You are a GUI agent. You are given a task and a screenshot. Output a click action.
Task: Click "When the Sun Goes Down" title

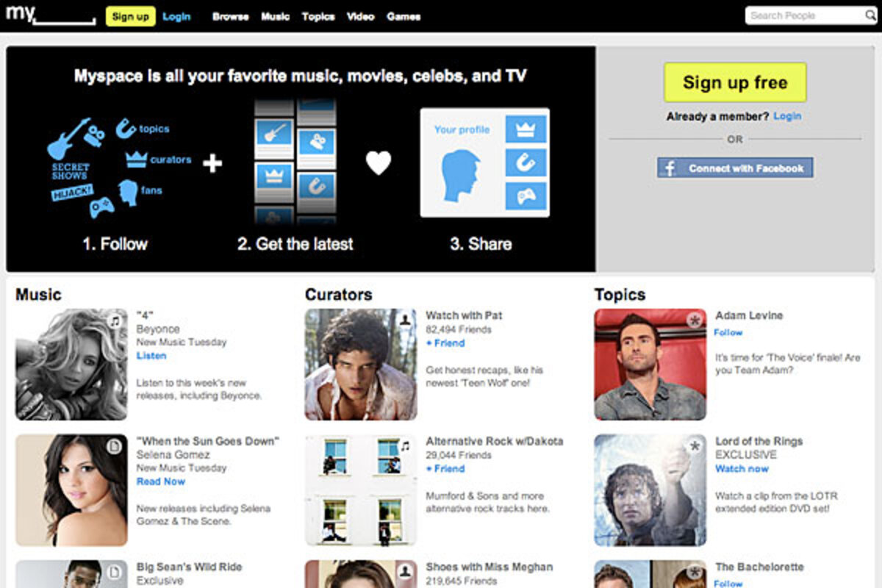(208, 441)
